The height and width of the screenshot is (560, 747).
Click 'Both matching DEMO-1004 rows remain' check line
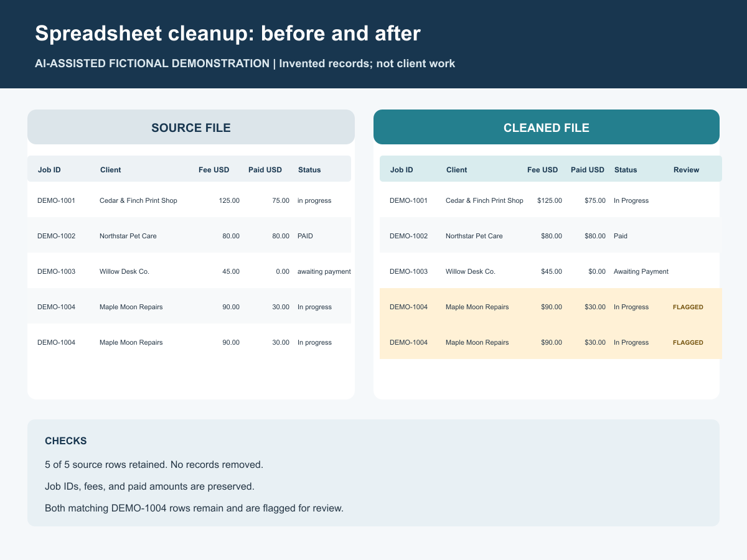194,508
